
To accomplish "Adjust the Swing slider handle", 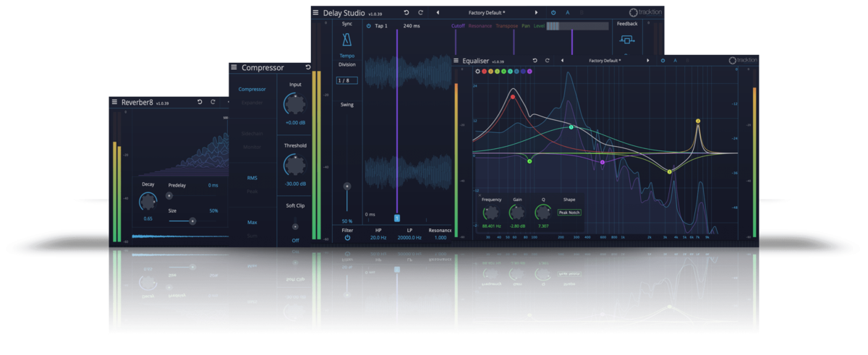I will (347, 186).
